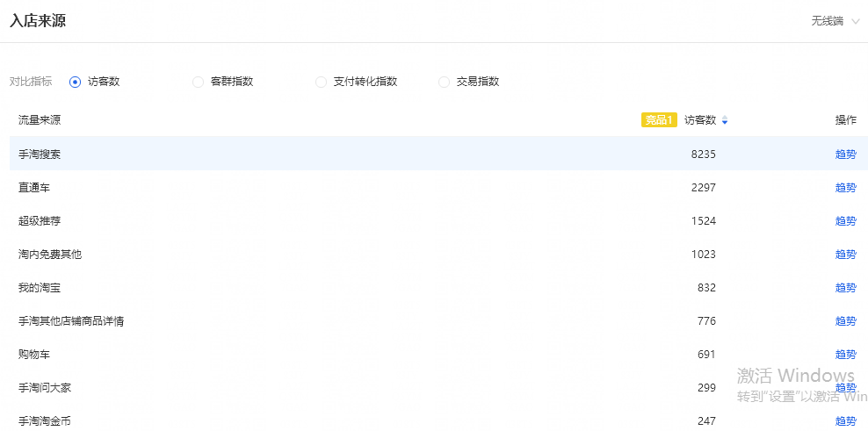Click the visitor value 1023

click(704, 254)
